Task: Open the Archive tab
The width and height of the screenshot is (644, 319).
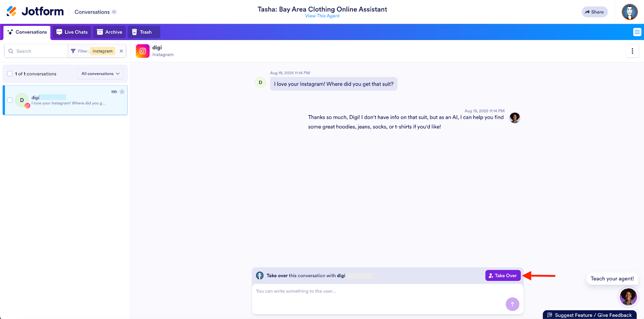Action: pyautogui.click(x=109, y=32)
